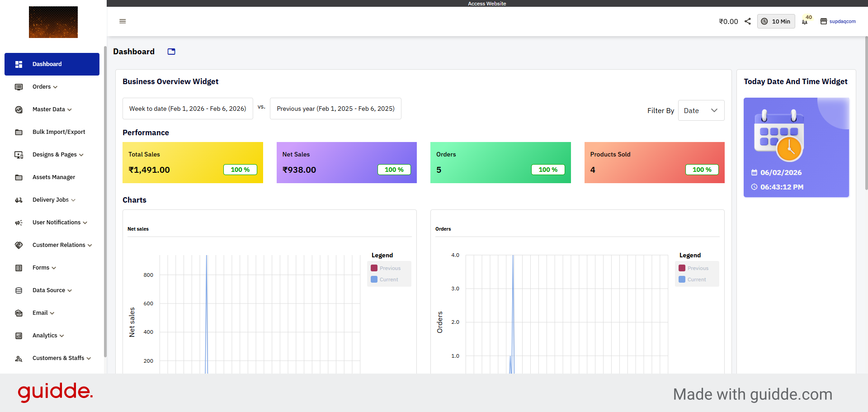Click the User Notifications megaphone icon

click(x=19, y=223)
